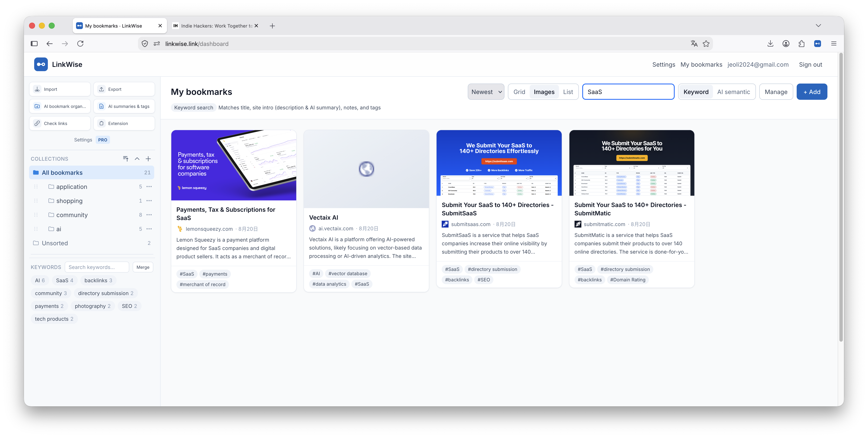
Task: Click the #vector database tag
Action: click(348, 273)
